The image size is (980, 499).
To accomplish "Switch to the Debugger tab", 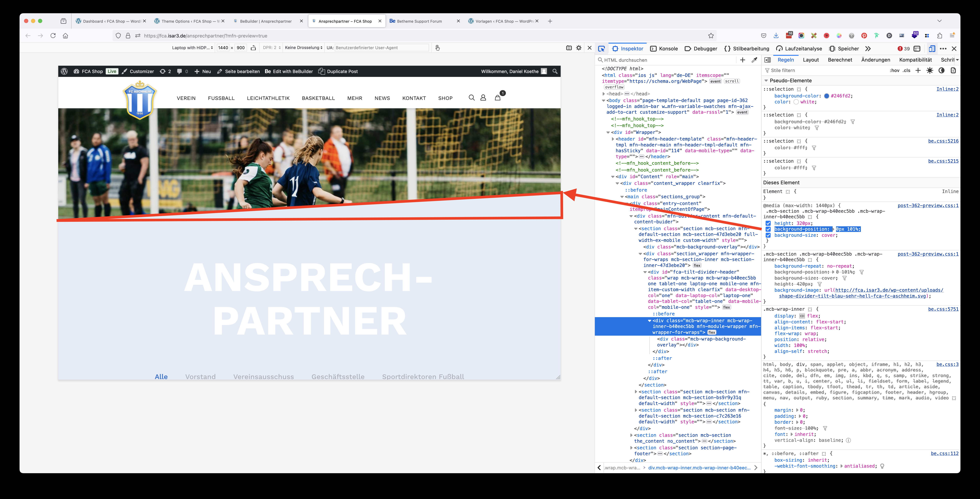I will point(701,49).
